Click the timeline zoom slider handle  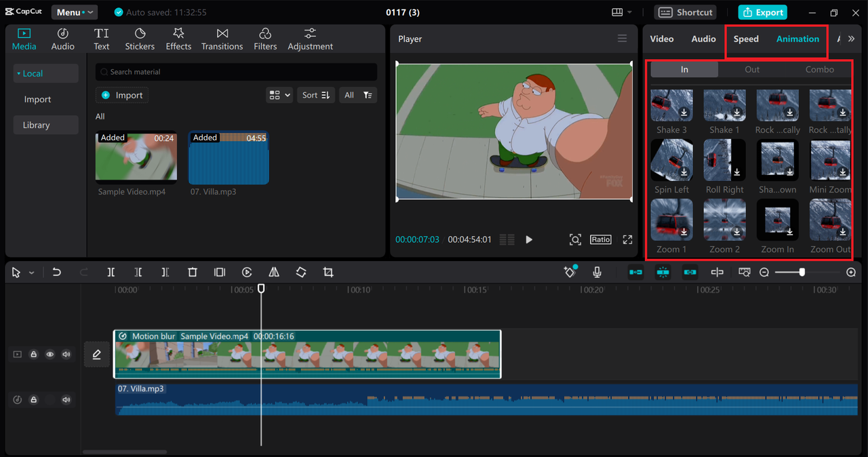point(802,272)
